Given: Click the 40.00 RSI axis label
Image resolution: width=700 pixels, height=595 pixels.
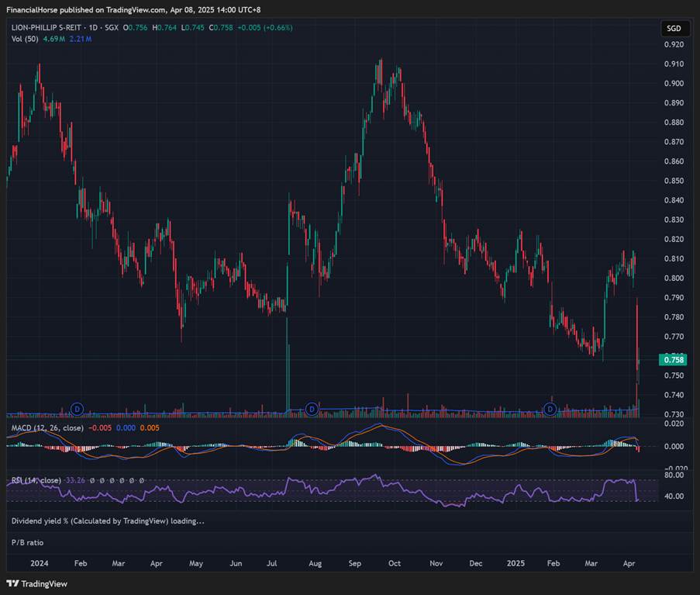Looking at the screenshot, I should click(674, 496).
